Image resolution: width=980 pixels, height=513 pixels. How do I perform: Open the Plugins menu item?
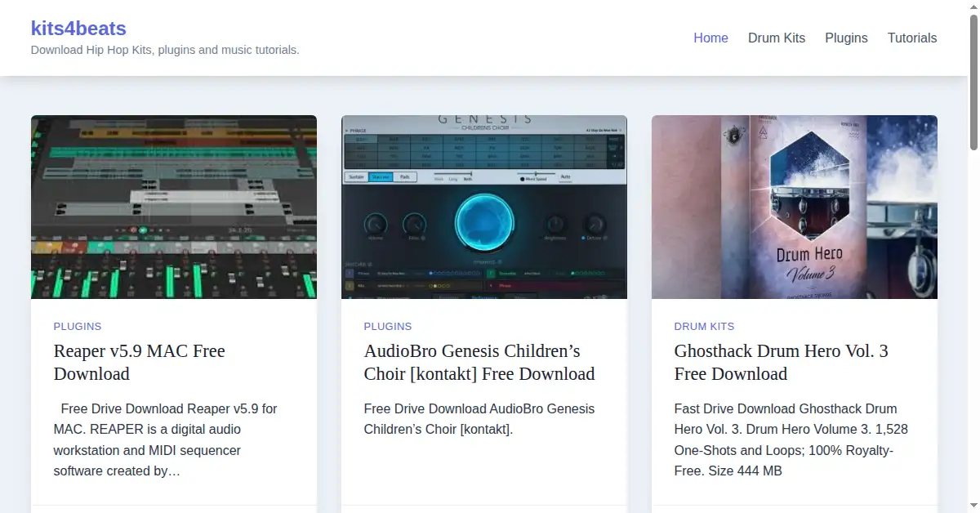846,38
